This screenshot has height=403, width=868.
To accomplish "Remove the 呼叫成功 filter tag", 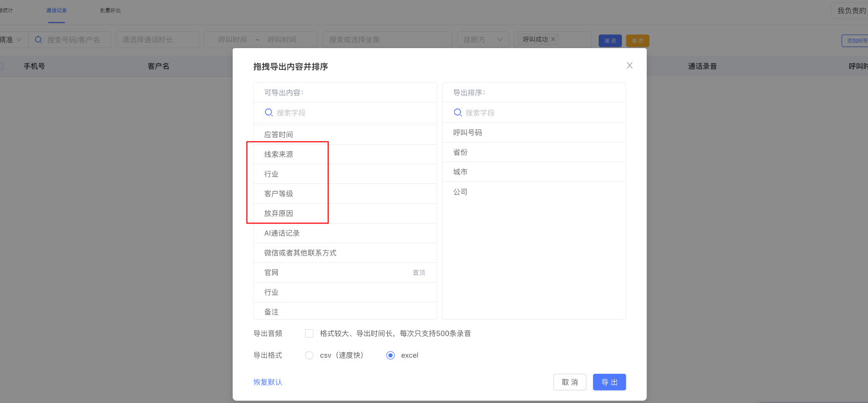I will click(553, 39).
